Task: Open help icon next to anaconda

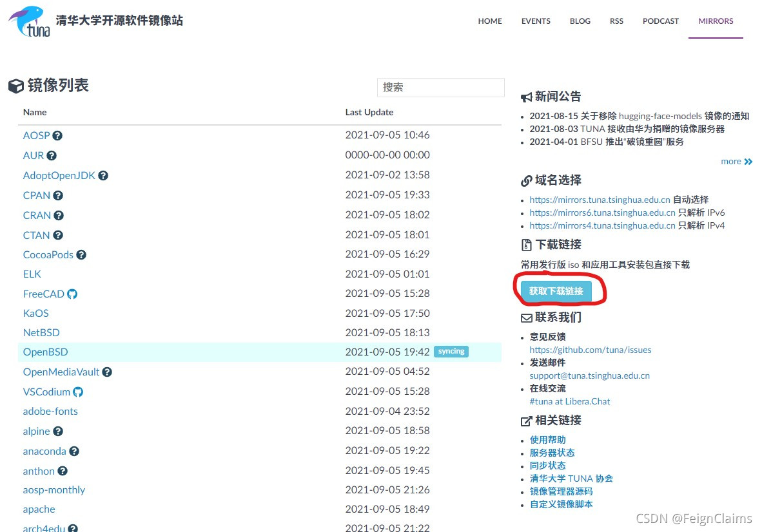Action: 74,451
